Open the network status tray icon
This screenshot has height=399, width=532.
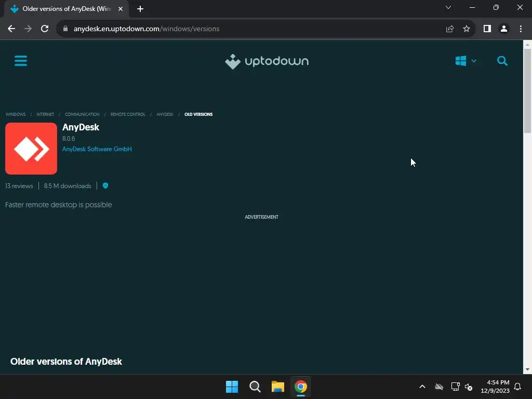click(x=455, y=387)
